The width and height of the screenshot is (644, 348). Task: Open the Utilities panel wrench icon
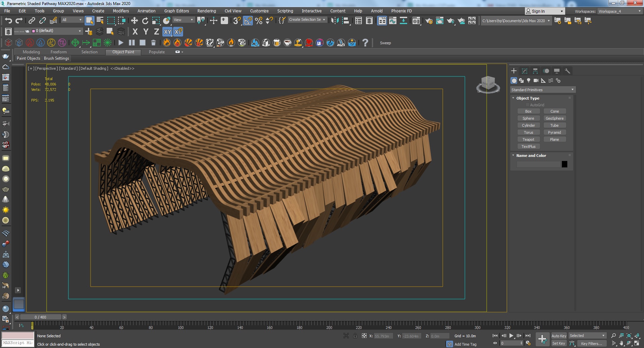pyautogui.click(x=568, y=71)
